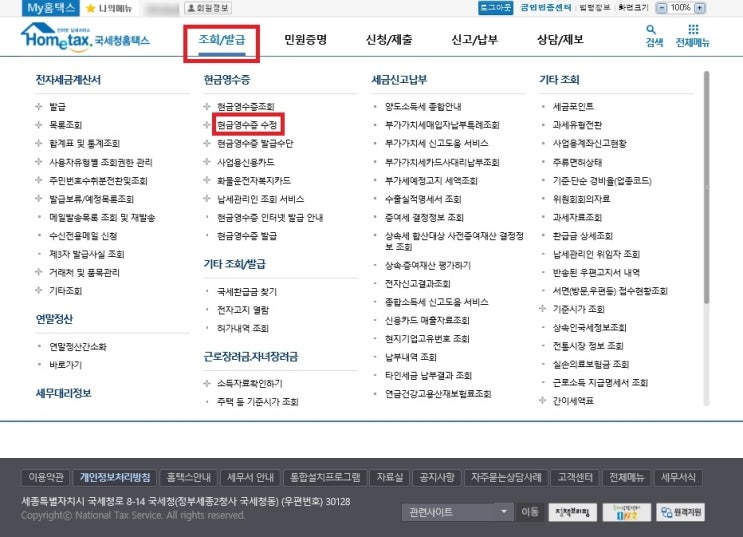
Task: Open 전자신고결과조회
Action: tap(417, 284)
